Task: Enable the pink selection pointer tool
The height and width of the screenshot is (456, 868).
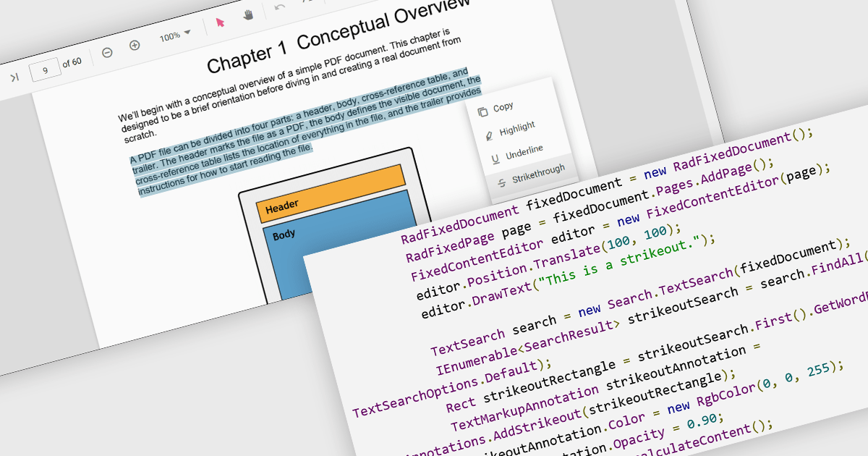Action: click(x=220, y=22)
